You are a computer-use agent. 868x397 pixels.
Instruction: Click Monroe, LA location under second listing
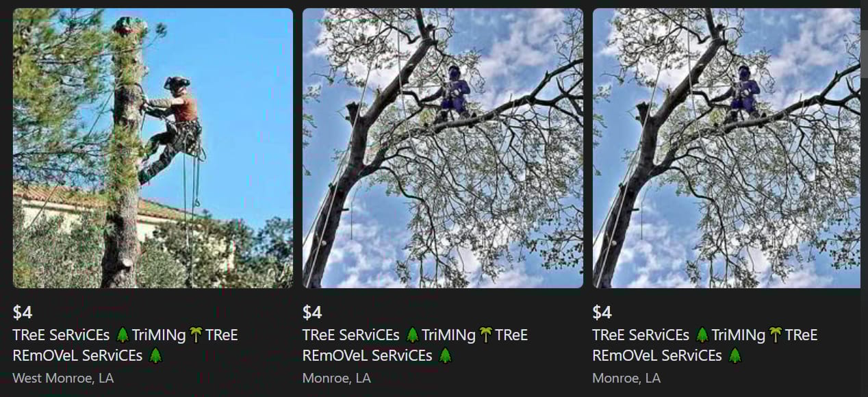point(337,378)
